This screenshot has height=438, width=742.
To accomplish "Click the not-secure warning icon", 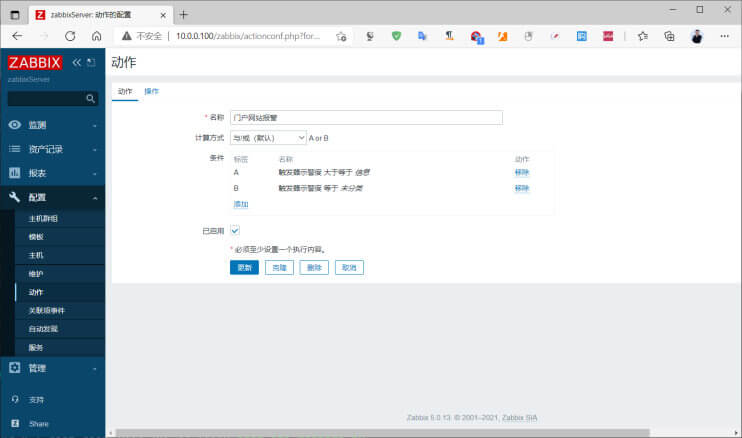I will click(x=126, y=36).
